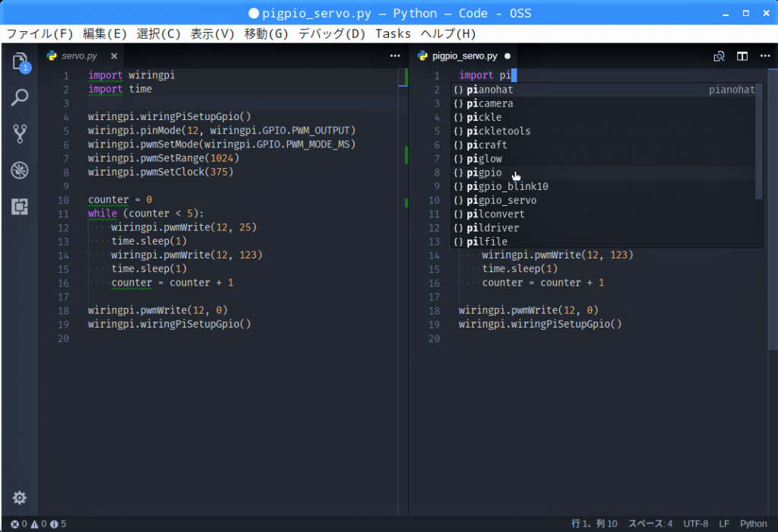Open the Extensions view icon

click(20, 206)
